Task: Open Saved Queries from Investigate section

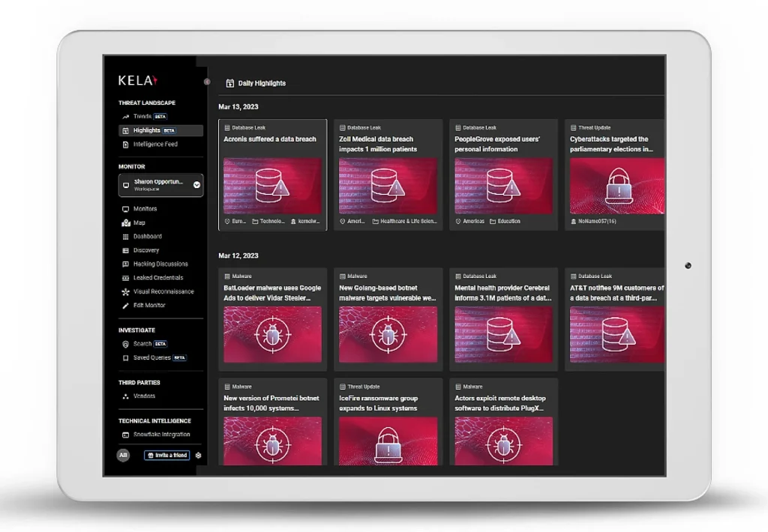Action: point(152,358)
